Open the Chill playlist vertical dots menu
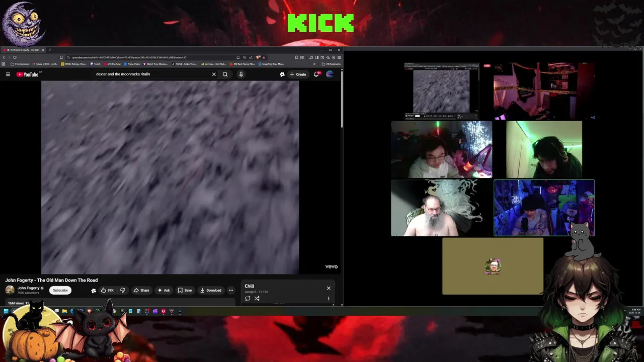The height and width of the screenshot is (362, 644). pyautogui.click(x=329, y=299)
